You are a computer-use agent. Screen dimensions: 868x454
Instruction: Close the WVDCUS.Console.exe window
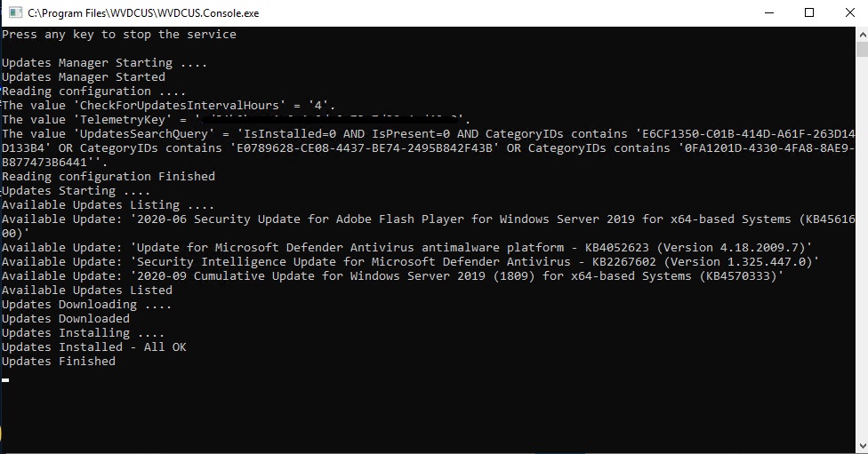point(848,13)
